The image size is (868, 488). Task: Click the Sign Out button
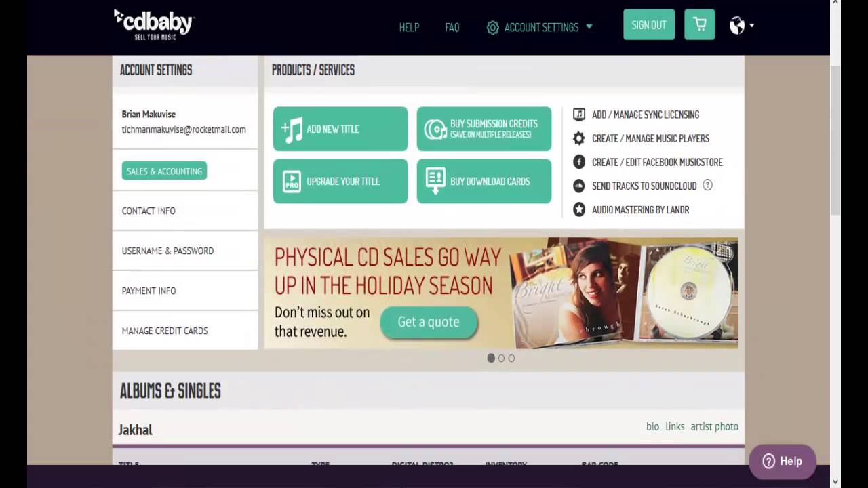[x=649, y=24]
